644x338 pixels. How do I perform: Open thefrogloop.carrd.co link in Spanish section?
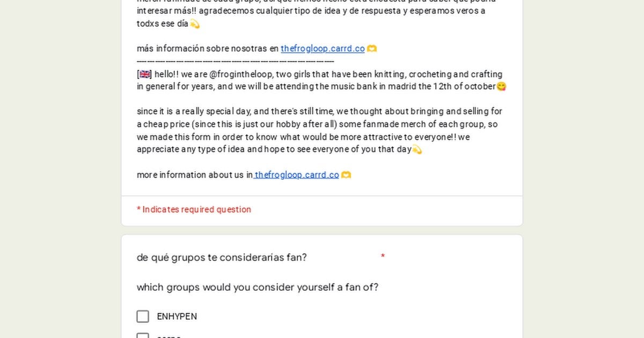pos(323,49)
